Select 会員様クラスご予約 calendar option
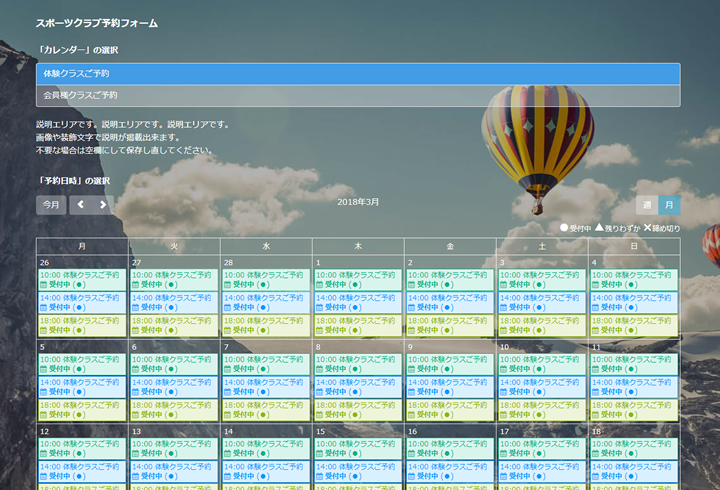720x490 pixels. click(358, 96)
